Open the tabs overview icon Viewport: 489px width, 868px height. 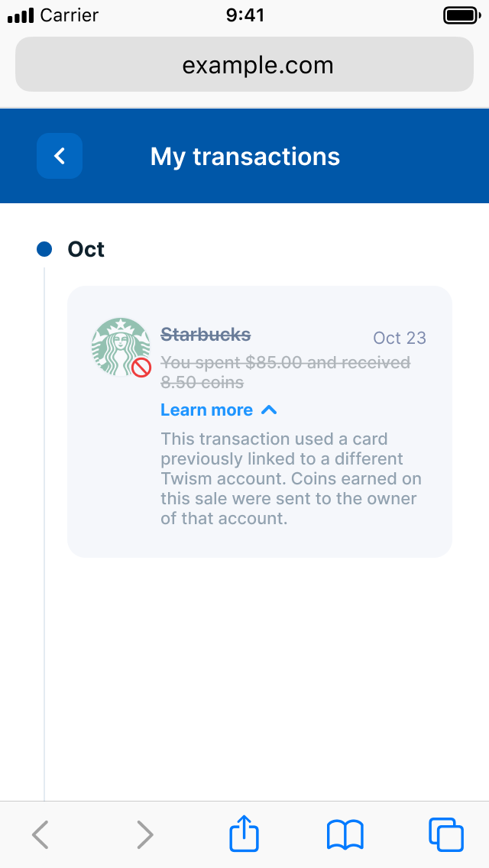(445, 835)
